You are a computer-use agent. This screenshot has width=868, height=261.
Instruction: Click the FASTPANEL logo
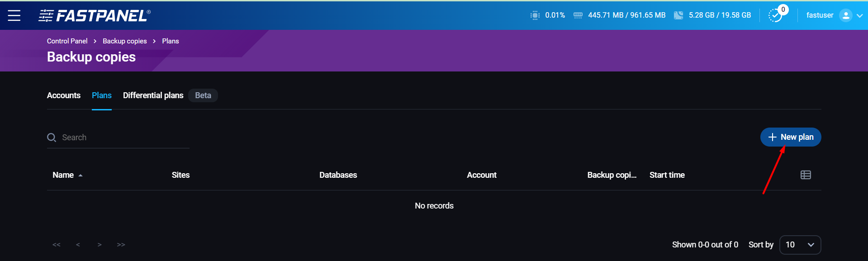[95, 15]
